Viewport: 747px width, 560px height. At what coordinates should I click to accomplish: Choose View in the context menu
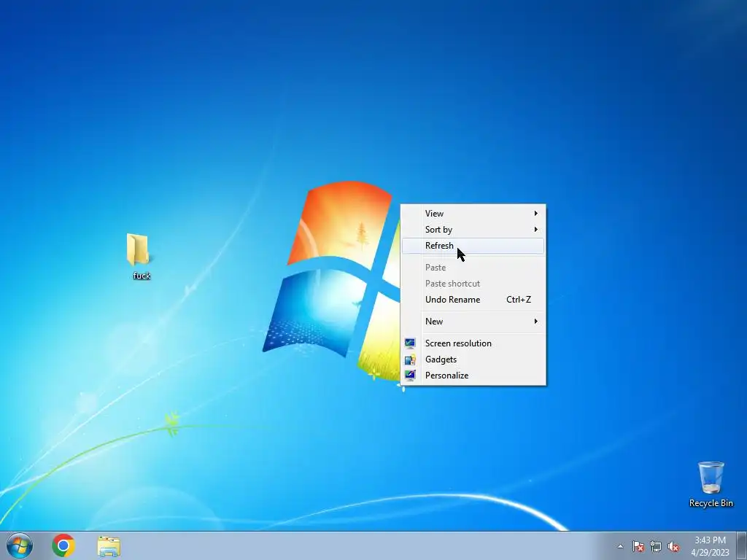[x=473, y=214]
